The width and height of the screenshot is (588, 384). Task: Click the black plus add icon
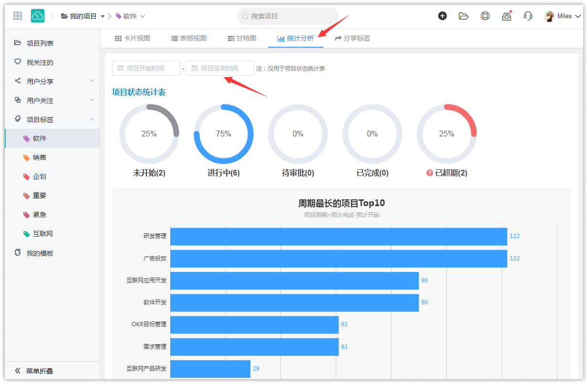(443, 16)
